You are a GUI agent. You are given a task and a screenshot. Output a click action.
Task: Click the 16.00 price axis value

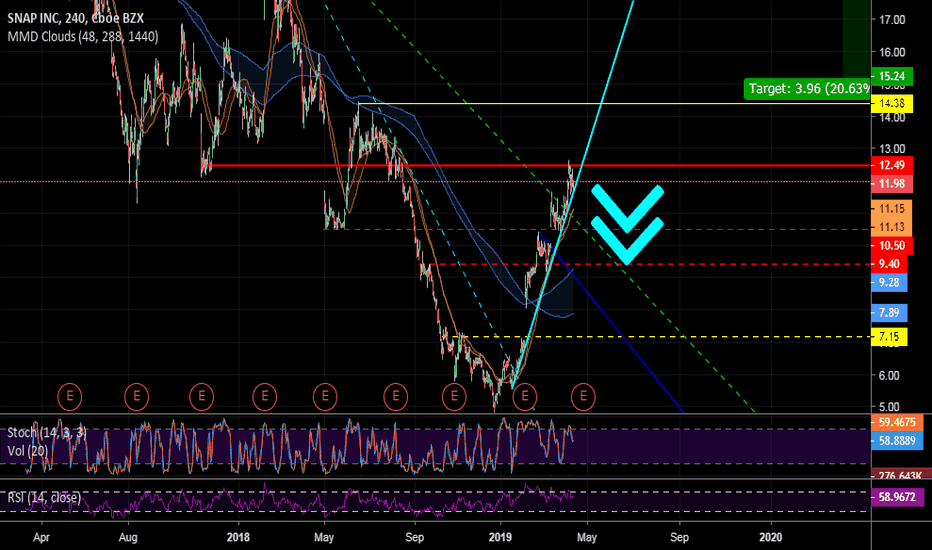point(892,52)
